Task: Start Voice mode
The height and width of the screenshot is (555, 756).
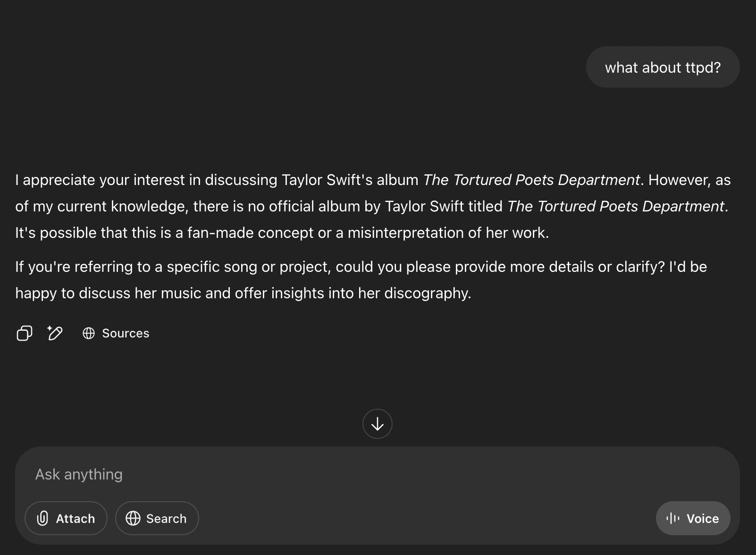Action: 693,518
